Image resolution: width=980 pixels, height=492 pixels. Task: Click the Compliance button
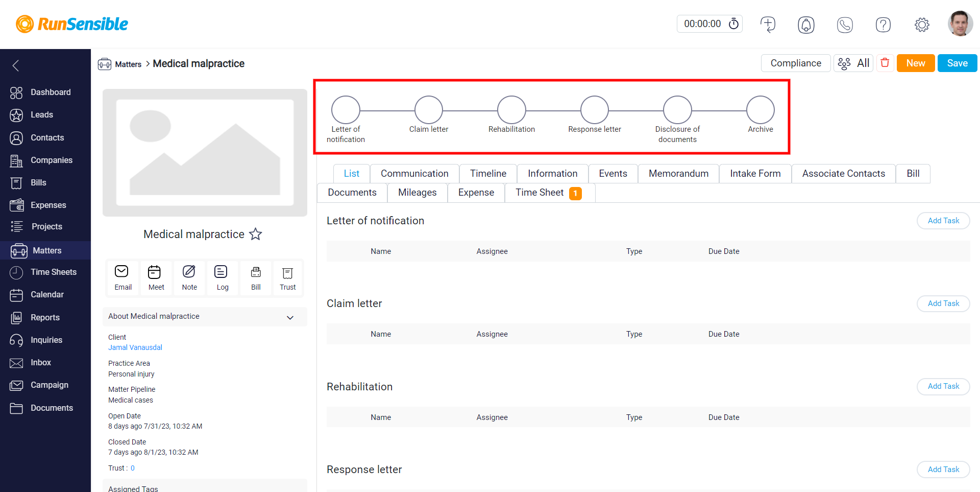tap(796, 63)
